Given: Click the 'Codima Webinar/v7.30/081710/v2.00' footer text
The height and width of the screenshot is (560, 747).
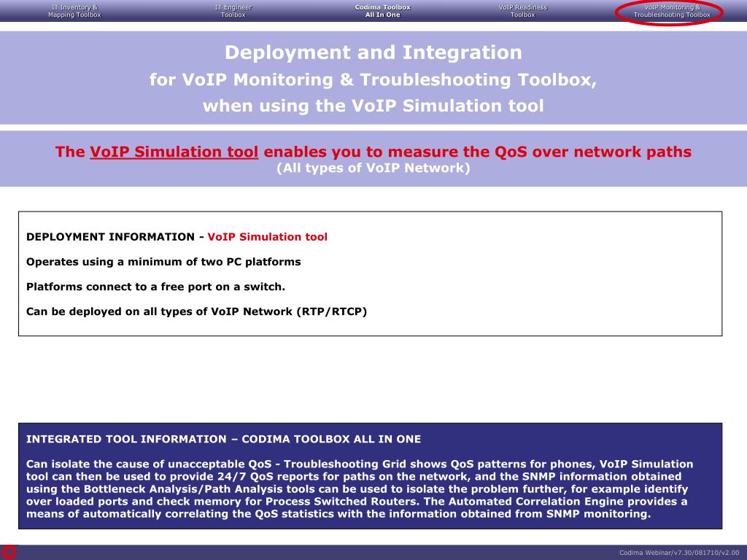Looking at the screenshot, I should click(679, 553).
